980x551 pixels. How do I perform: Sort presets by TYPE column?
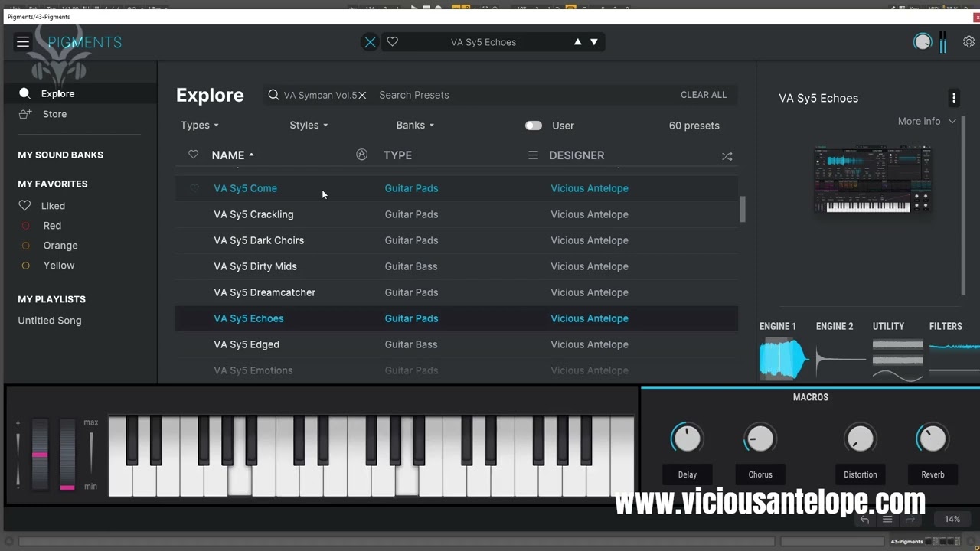click(397, 155)
